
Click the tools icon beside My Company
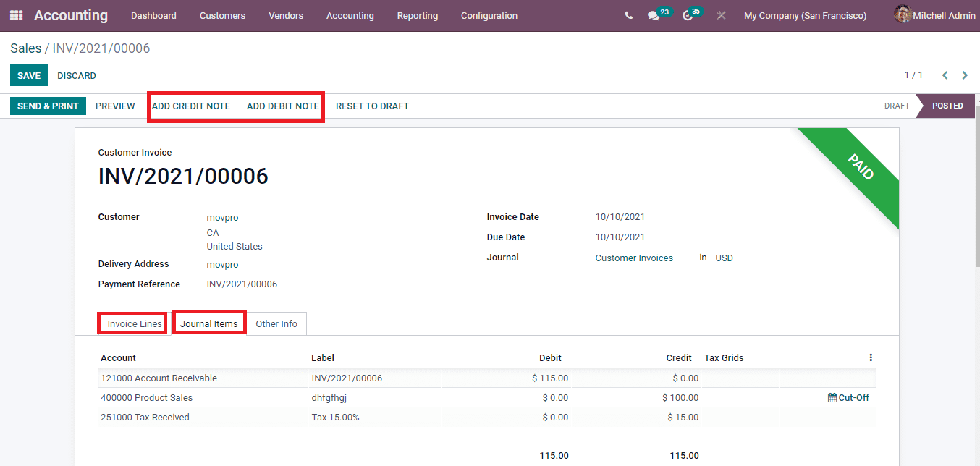click(721, 14)
